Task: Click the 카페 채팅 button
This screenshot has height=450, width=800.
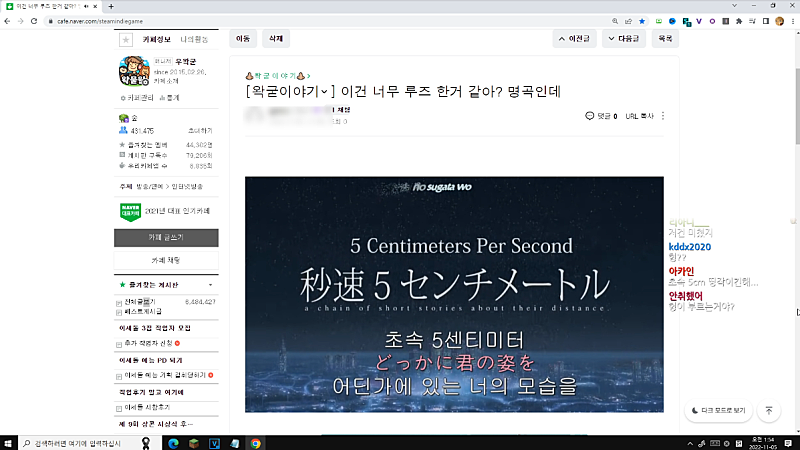Action: pyautogui.click(x=166, y=260)
